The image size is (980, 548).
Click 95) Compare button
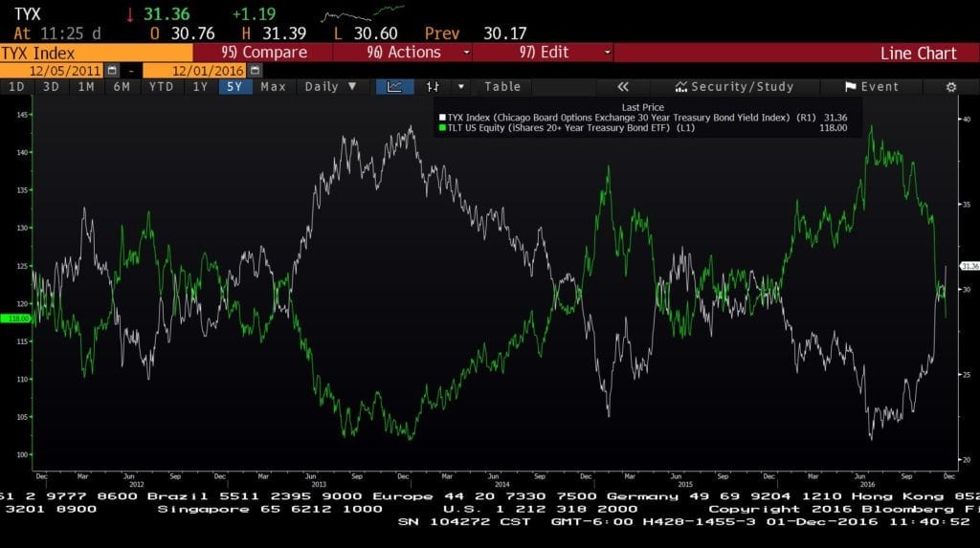point(263,53)
